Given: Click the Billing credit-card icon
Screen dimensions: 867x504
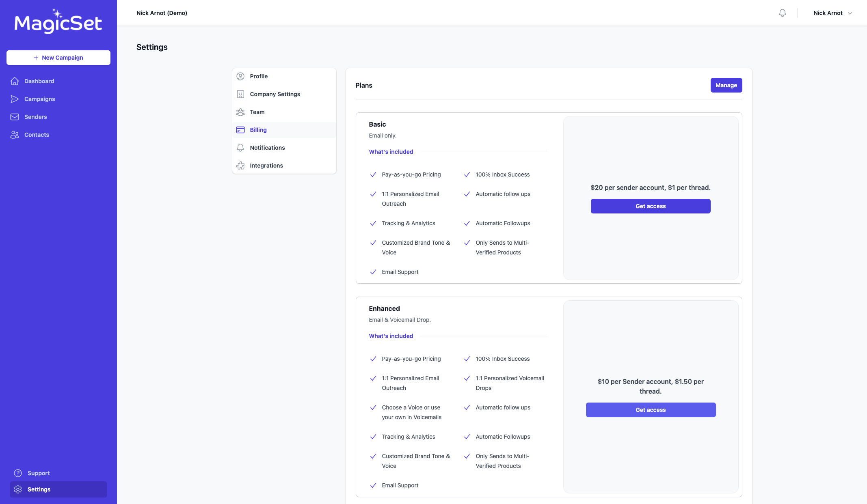Looking at the screenshot, I should point(240,130).
